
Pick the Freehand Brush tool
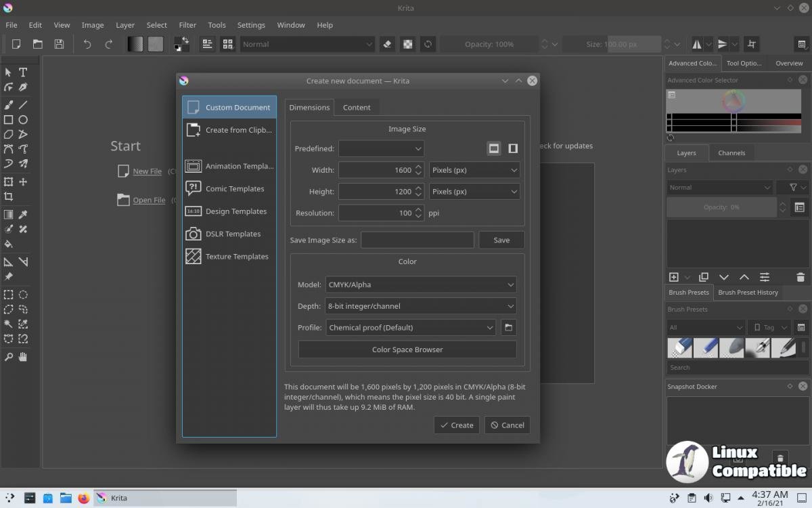(8, 105)
